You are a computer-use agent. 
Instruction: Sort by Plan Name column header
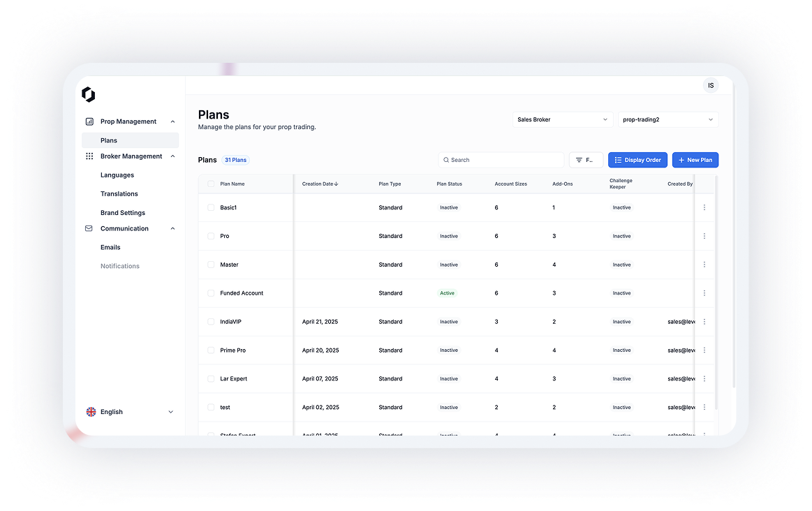click(x=232, y=184)
